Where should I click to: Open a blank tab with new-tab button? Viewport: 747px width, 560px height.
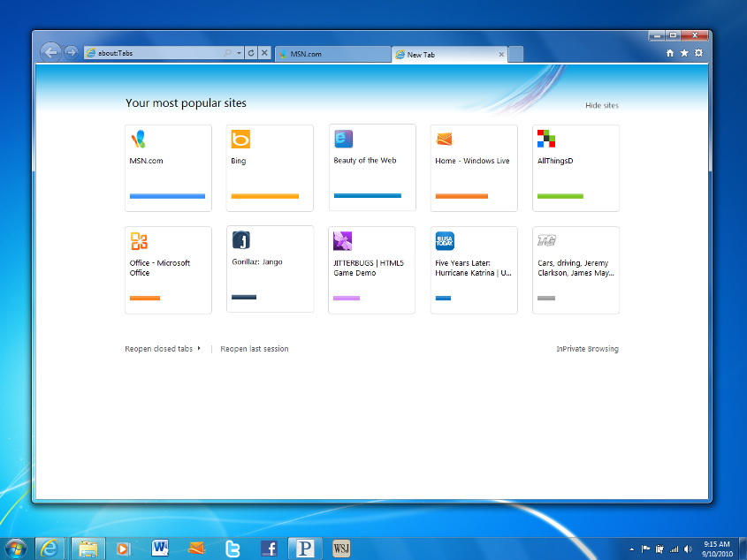pos(516,54)
